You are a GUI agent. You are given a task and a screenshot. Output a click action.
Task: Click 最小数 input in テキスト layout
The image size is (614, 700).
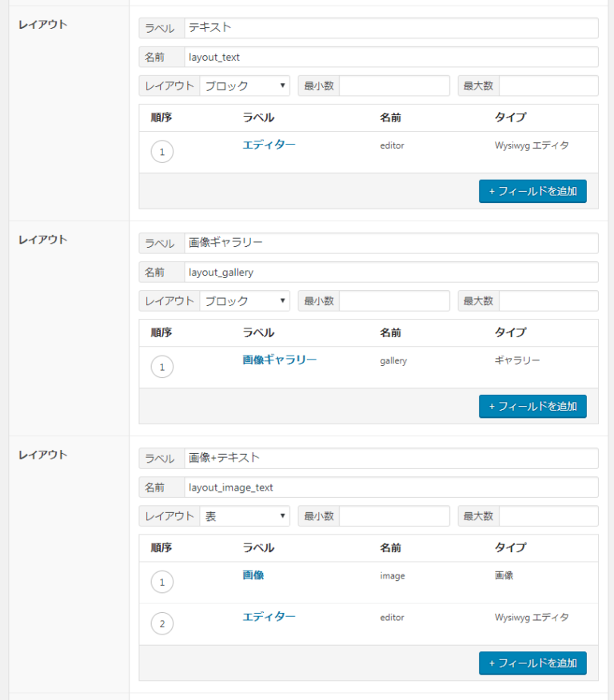[394, 86]
